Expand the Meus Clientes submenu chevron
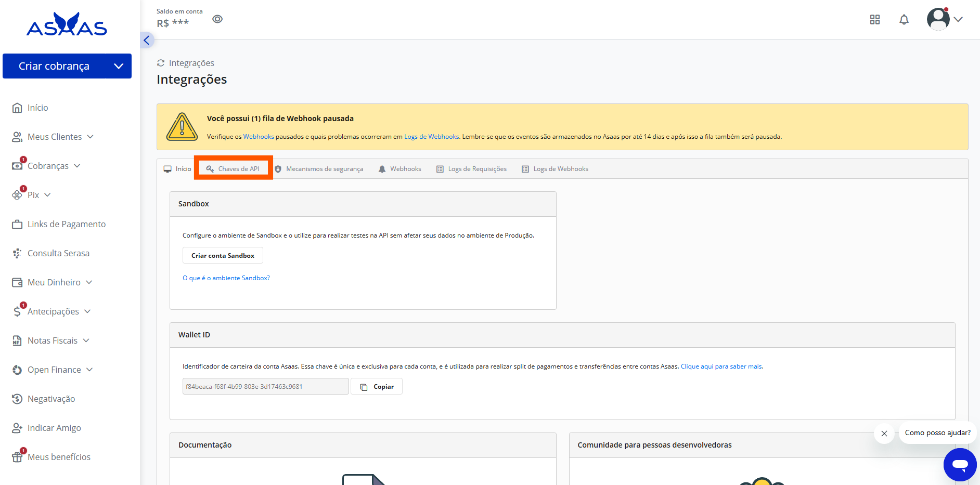 90,137
